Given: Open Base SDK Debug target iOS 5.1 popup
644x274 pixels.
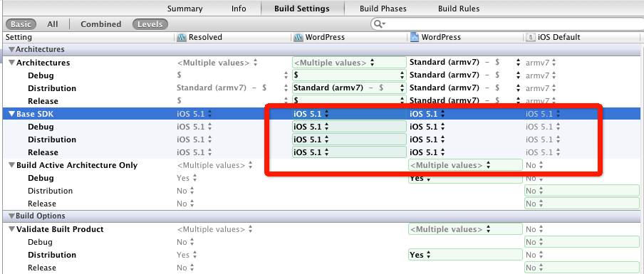Looking at the screenshot, I should point(348,127).
